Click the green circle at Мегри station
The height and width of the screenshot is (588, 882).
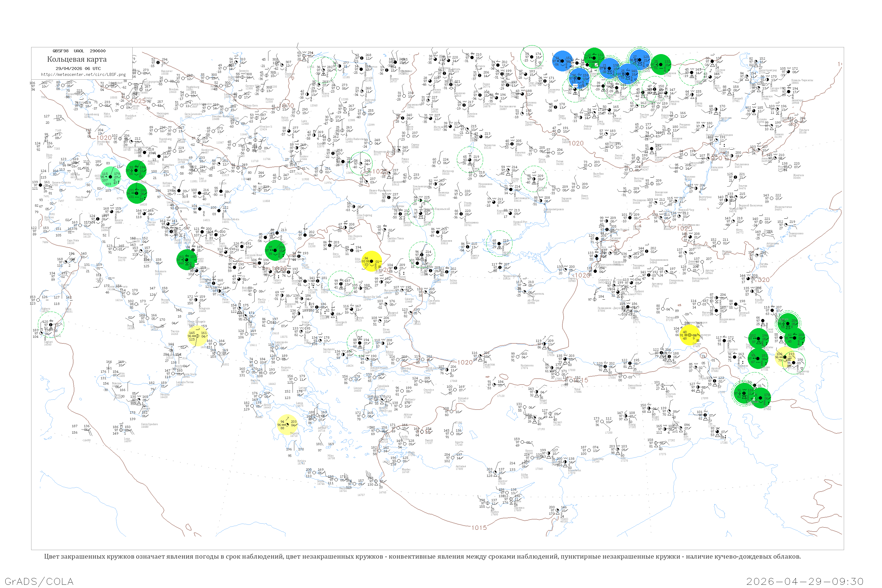[761, 397]
